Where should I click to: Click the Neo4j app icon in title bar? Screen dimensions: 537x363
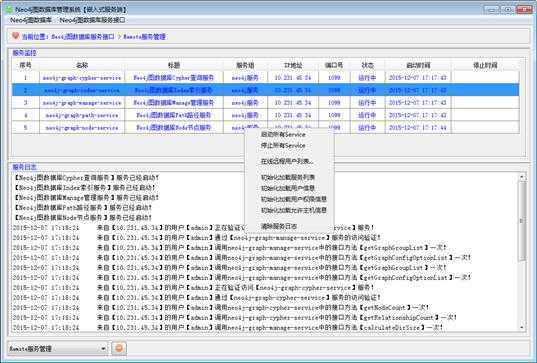(x=9, y=9)
